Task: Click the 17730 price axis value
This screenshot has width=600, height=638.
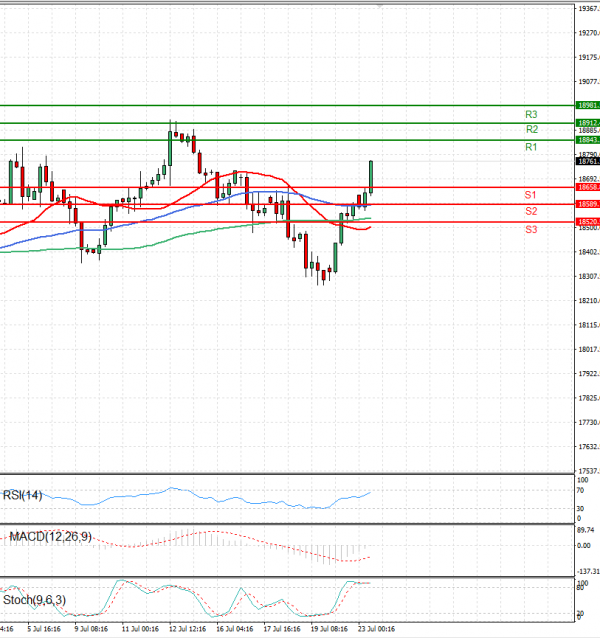Action: [589, 422]
